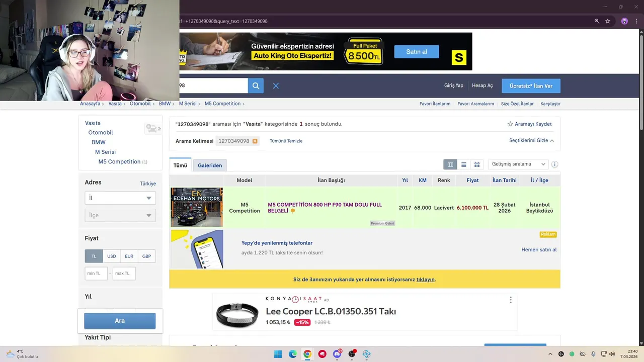
Task: Click max TL price field
Action: point(124,274)
